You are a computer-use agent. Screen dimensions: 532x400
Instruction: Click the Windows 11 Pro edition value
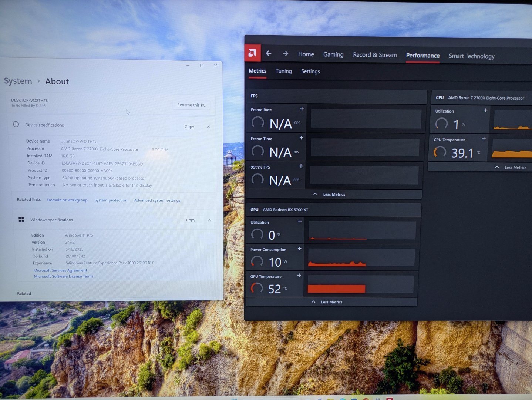[79, 235]
